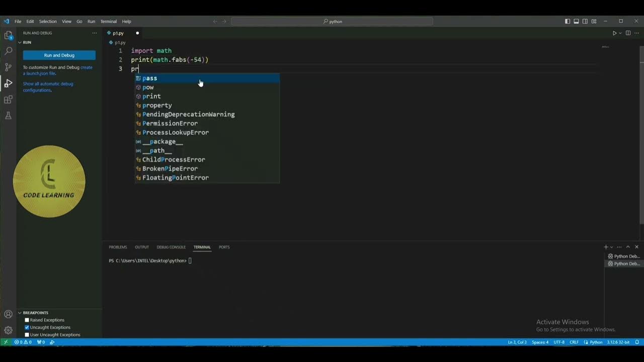Open Run and Debug views ellipsis menu

point(94,33)
